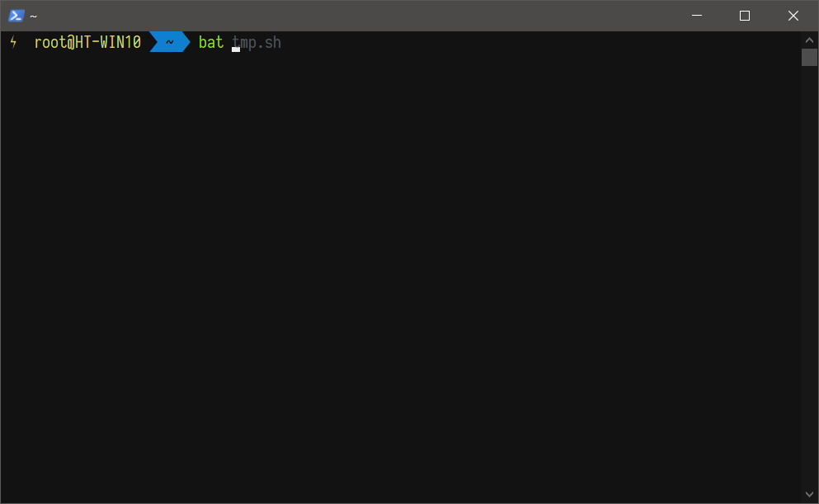Click the "~" window title text
The height and width of the screenshot is (504, 819).
click(x=34, y=16)
